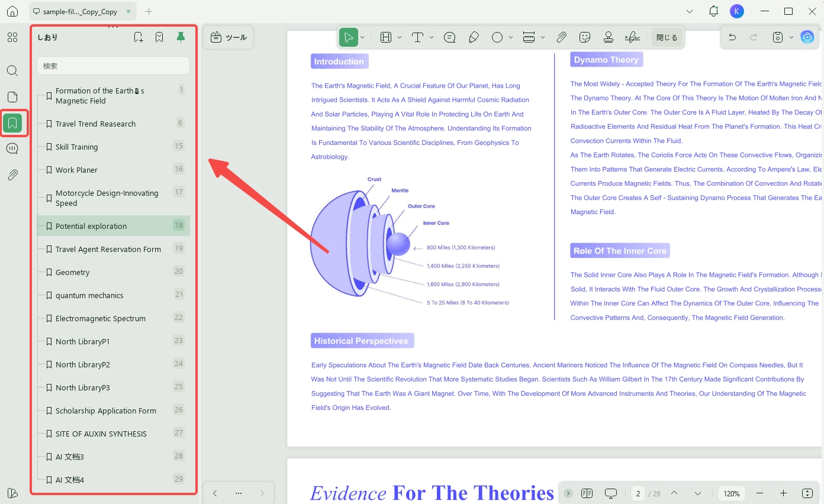The height and width of the screenshot is (504, 824).
Task: Switch to two-page reading layout icon
Action: pyautogui.click(x=587, y=493)
